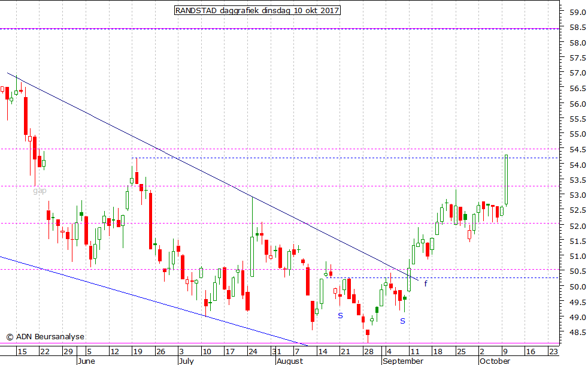Screen dimensions: 588x365
Task: Click the June month label
Action: [86, 361]
